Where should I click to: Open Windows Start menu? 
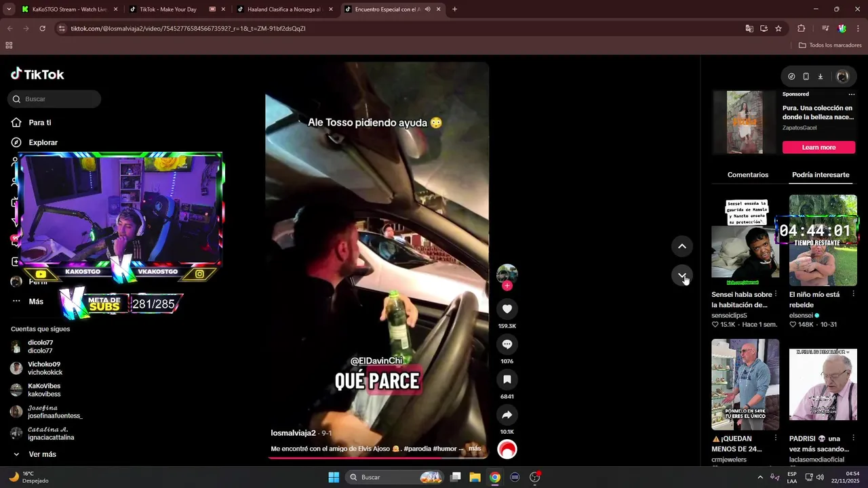[x=334, y=477]
